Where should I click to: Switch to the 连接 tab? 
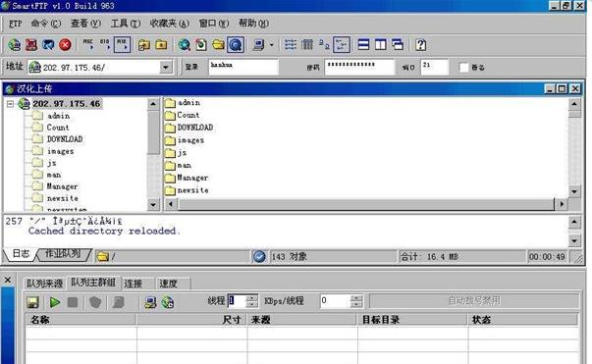click(133, 284)
